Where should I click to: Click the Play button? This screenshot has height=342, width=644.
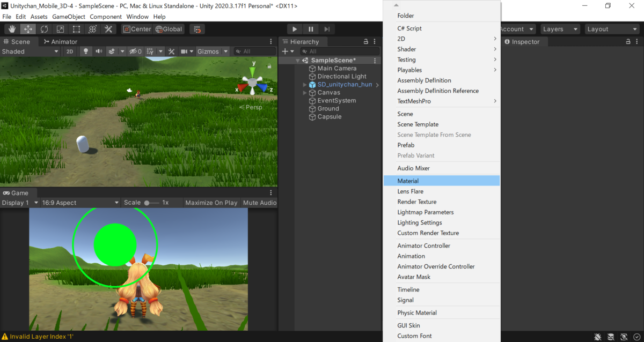tap(295, 29)
